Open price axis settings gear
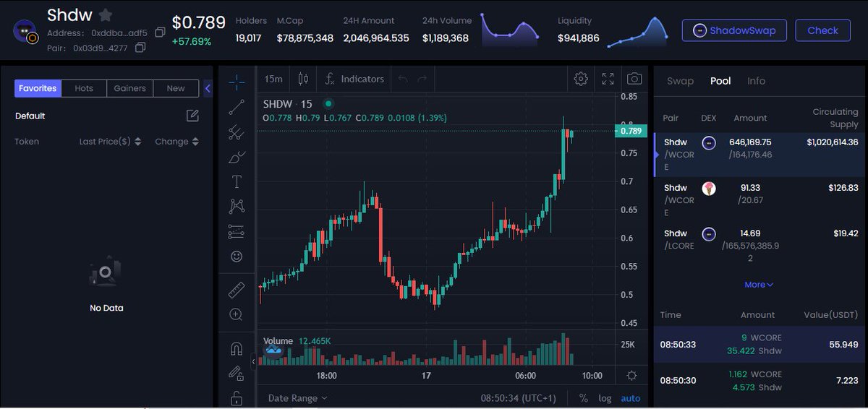The height and width of the screenshot is (409, 868). (x=631, y=375)
